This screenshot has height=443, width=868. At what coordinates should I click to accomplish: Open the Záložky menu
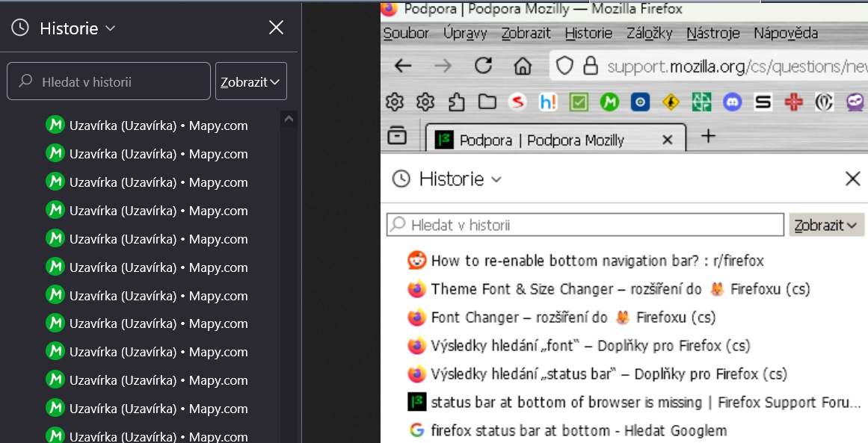coord(650,33)
